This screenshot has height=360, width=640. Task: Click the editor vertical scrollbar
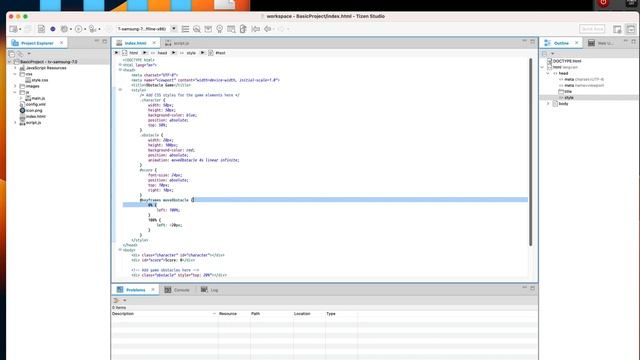pyautogui.click(x=530, y=152)
